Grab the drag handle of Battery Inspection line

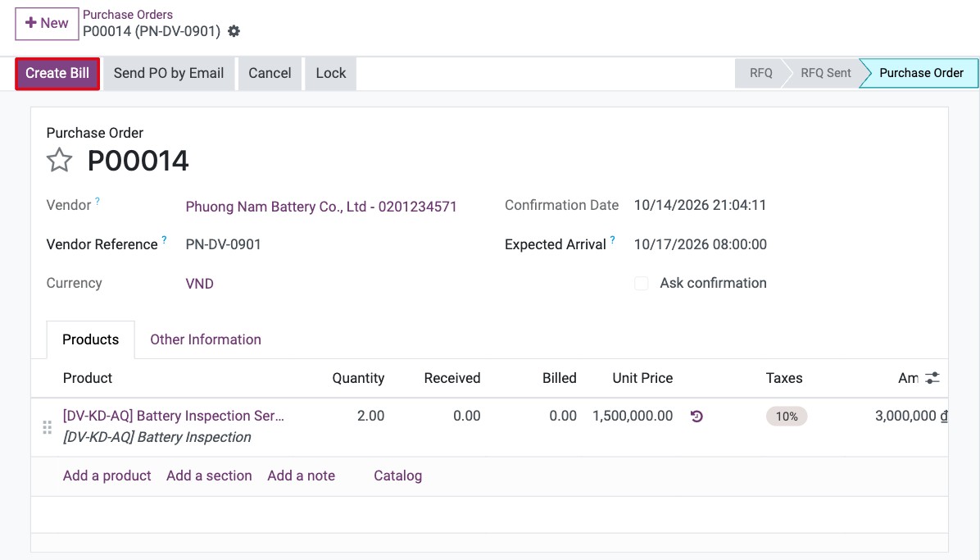point(47,427)
